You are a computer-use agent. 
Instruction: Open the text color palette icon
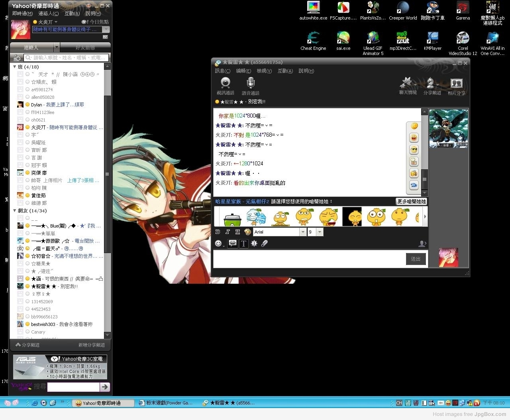point(247,232)
